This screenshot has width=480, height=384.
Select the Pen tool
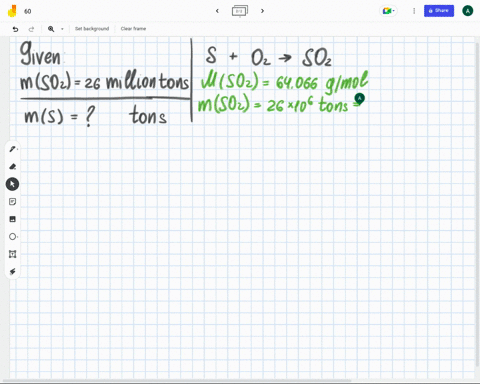(x=12, y=149)
